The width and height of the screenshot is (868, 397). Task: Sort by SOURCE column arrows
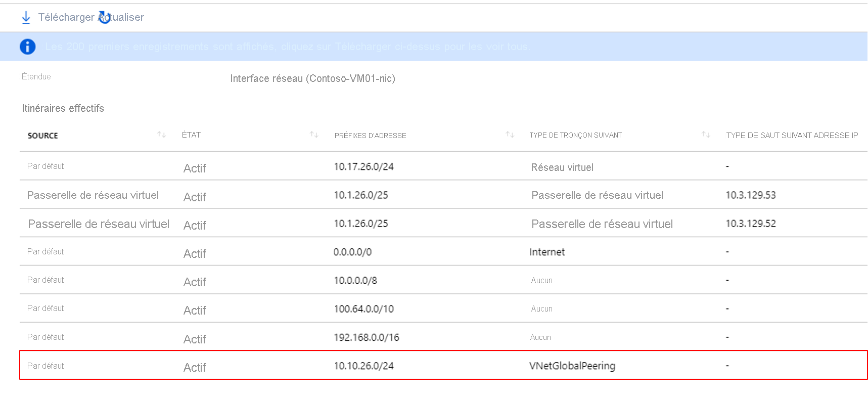point(161,135)
